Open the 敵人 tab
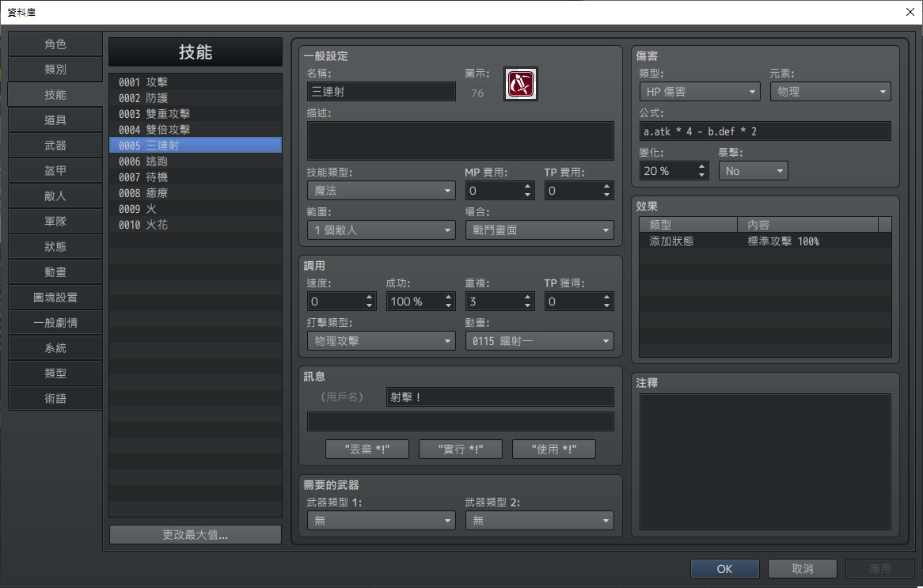Screen dimensions: 923x588 tap(55, 196)
